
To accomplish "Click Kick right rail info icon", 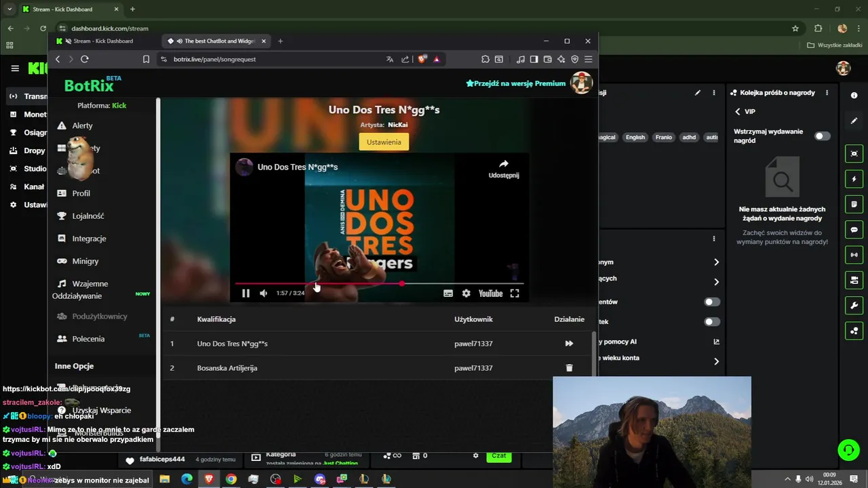I will point(854,96).
